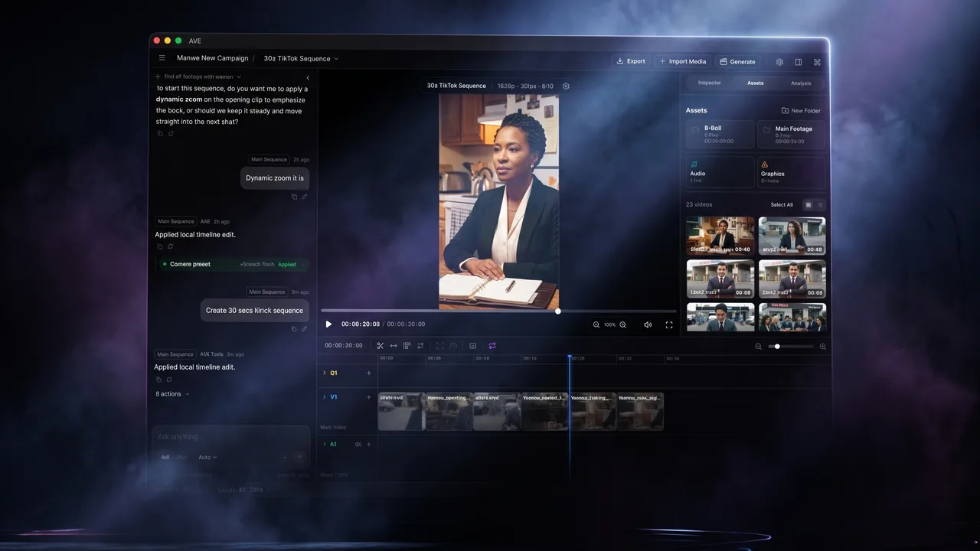Copy the 'Create 30 secs kirick sequence' message

(294, 329)
